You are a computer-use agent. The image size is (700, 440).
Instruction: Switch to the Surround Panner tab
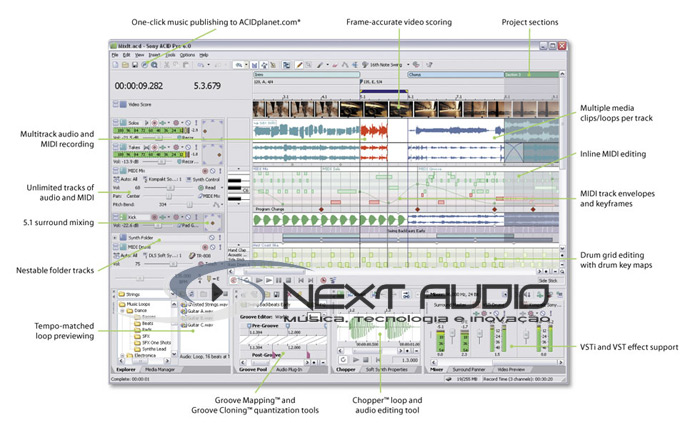(x=469, y=369)
